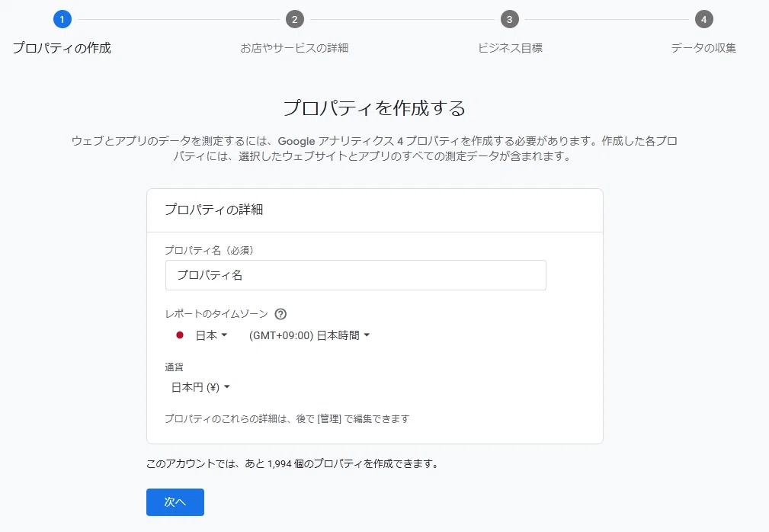Click the step 3 circle icon
This screenshot has height=532, width=769.
[510, 20]
